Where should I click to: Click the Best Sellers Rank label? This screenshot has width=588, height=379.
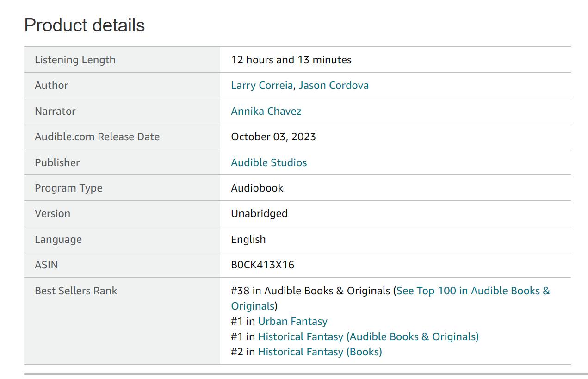tap(76, 291)
